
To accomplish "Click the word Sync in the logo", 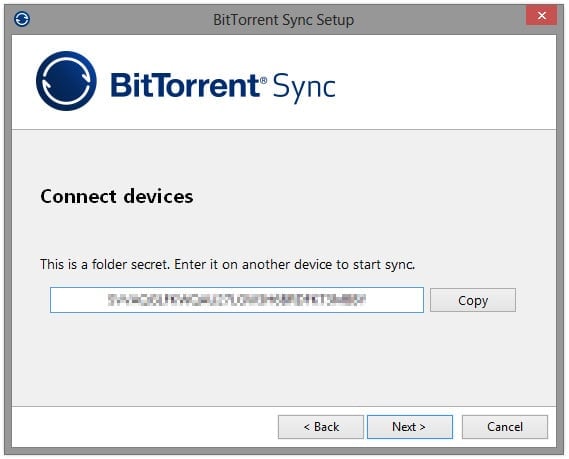I will click(x=304, y=87).
